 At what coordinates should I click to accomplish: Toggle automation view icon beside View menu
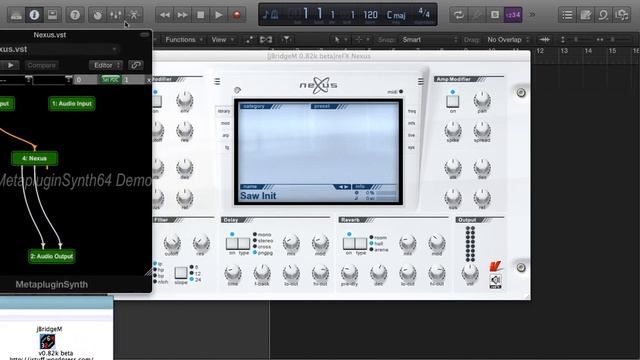[249, 40]
